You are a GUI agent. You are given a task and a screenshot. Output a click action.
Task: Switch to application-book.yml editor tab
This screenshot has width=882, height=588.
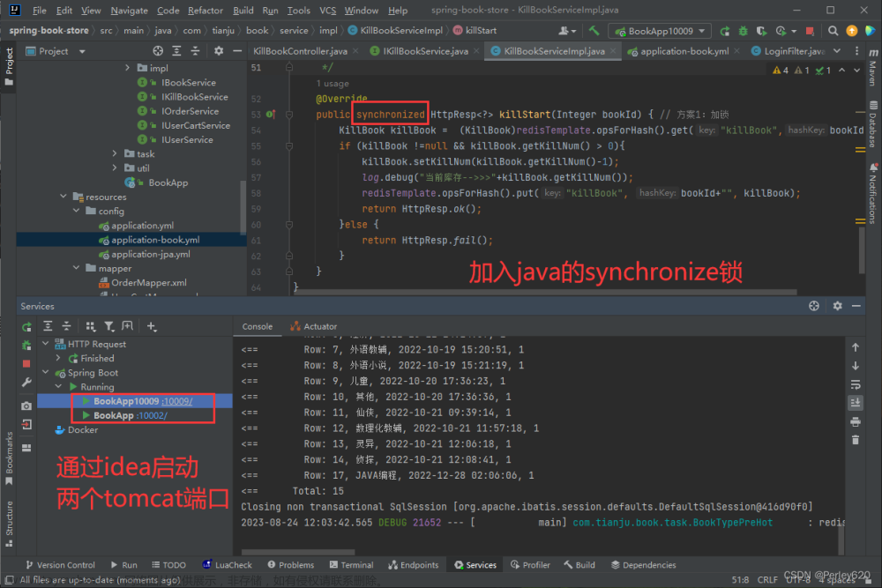click(684, 51)
